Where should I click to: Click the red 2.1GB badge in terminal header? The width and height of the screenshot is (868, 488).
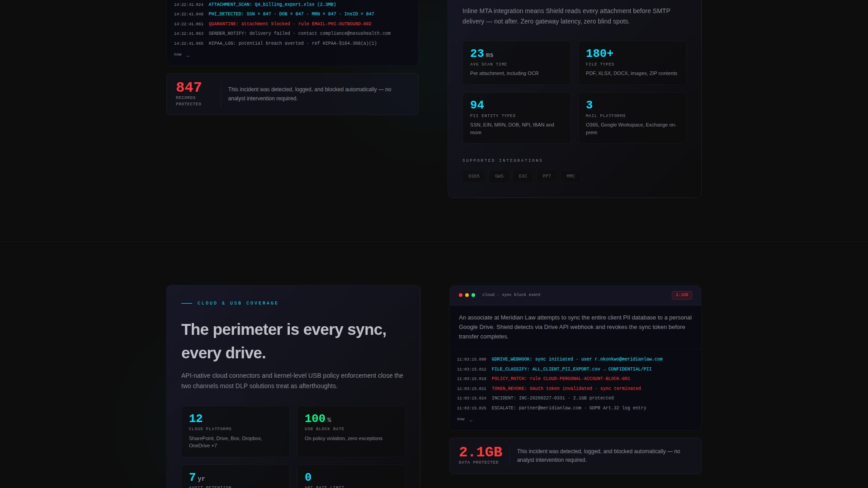[x=682, y=295]
